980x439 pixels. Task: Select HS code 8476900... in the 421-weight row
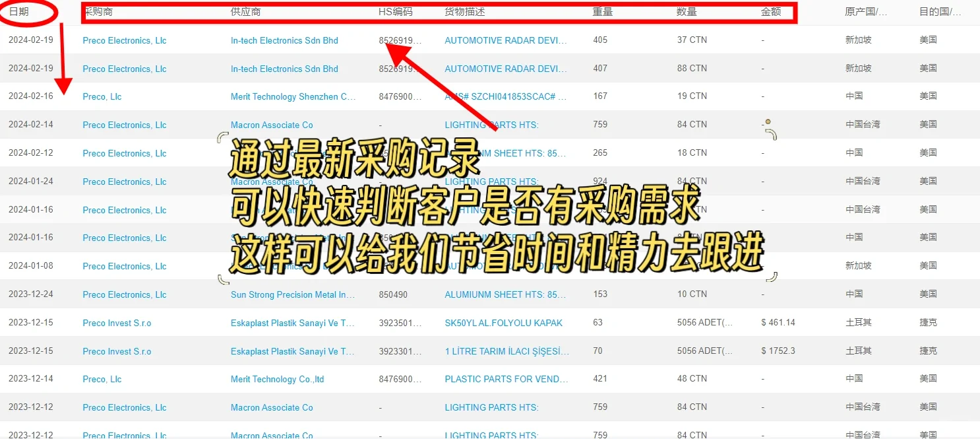pyautogui.click(x=400, y=379)
